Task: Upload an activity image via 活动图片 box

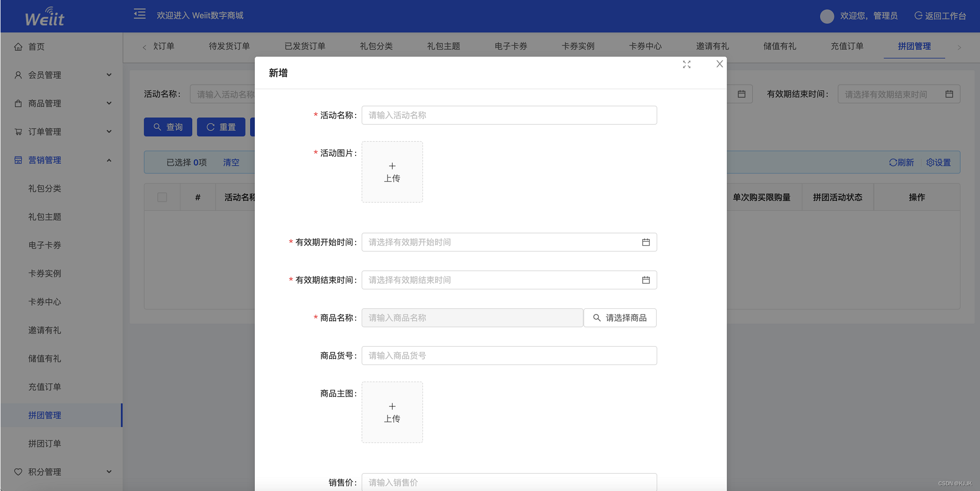Action: [x=392, y=172]
